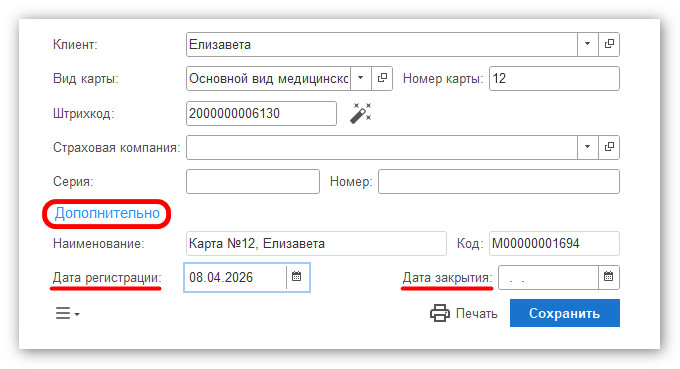Expand the Вид карты dropdown arrow
680x369 pixels.
click(361, 78)
